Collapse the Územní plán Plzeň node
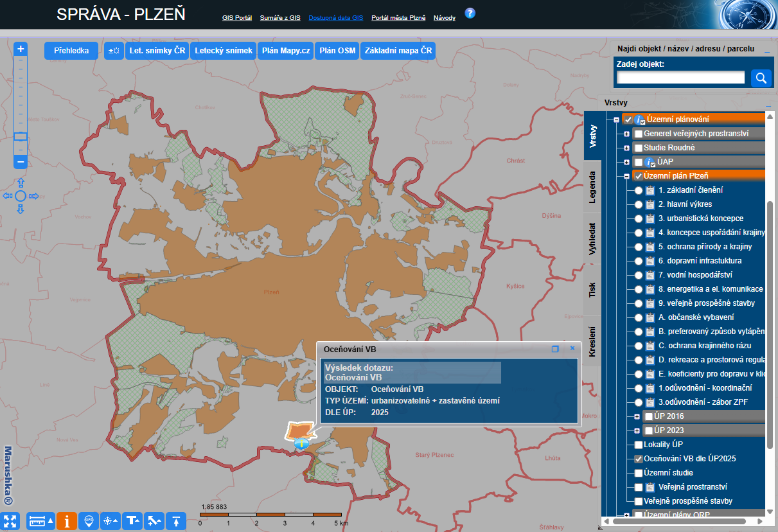 click(x=626, y=176)
